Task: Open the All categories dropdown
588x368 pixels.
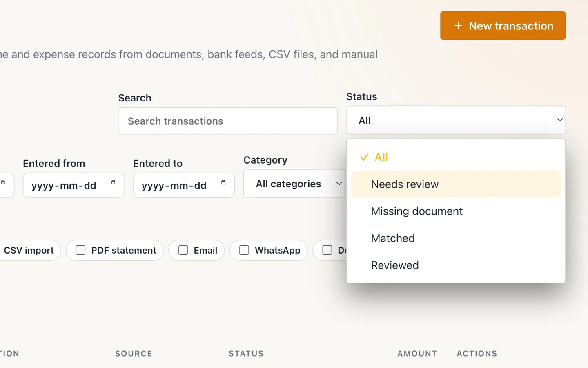Action: point(294,184)
